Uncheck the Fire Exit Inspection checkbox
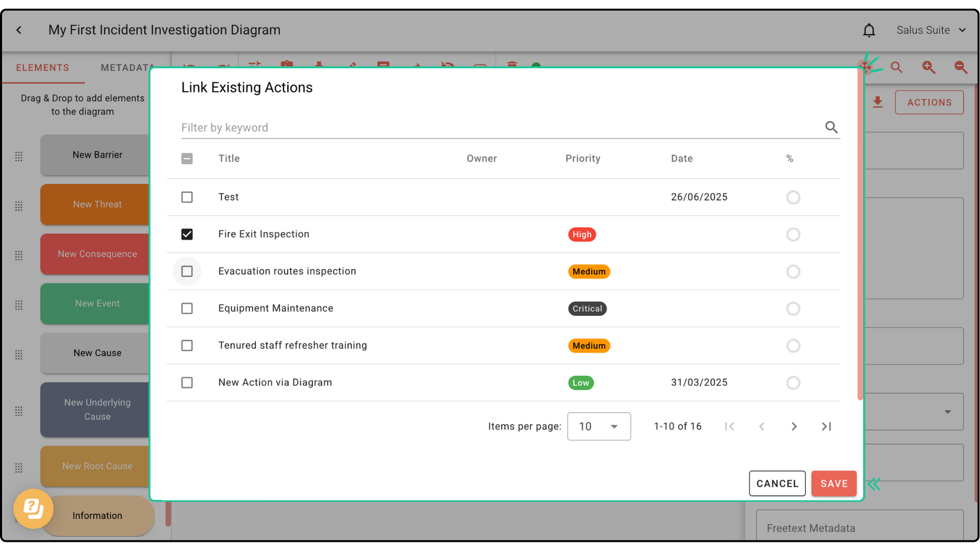The image size is (980, 551). pos(187,234)
